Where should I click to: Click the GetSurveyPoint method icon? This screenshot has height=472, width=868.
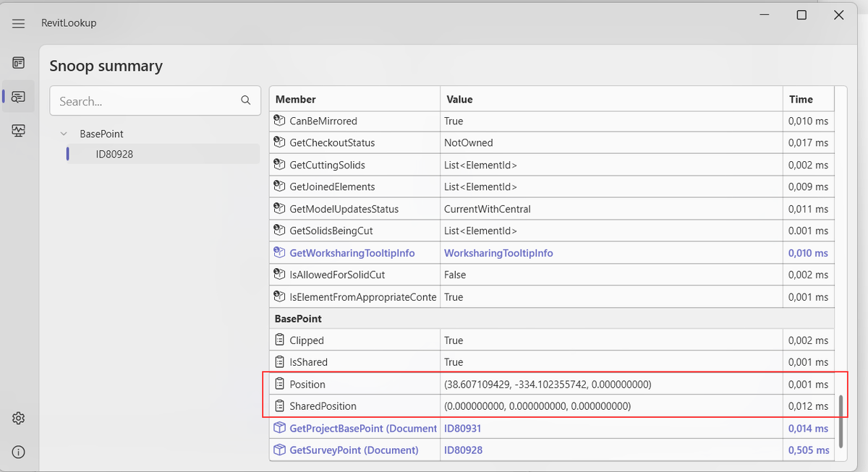coord(280,450)
